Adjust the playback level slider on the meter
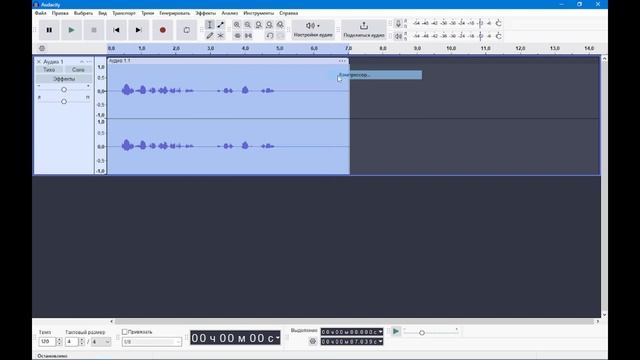 pyautogui.click(x=480, y=36)
